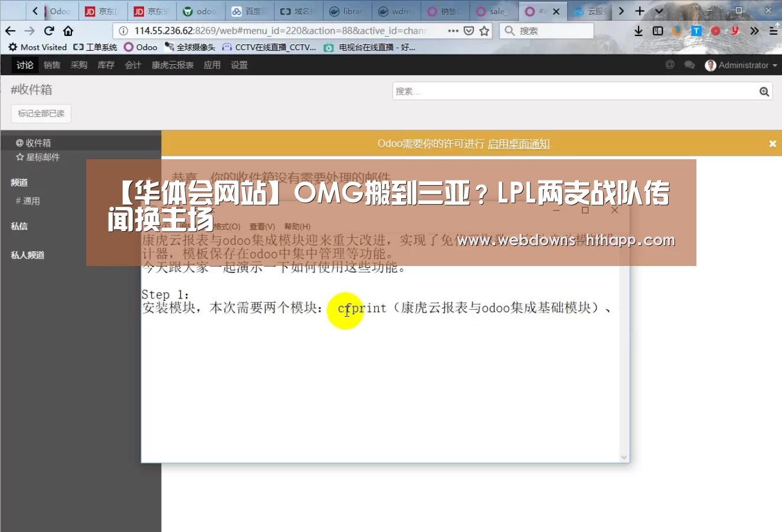Save page to Pocket

pyautogui.click(x=469, y=31)
